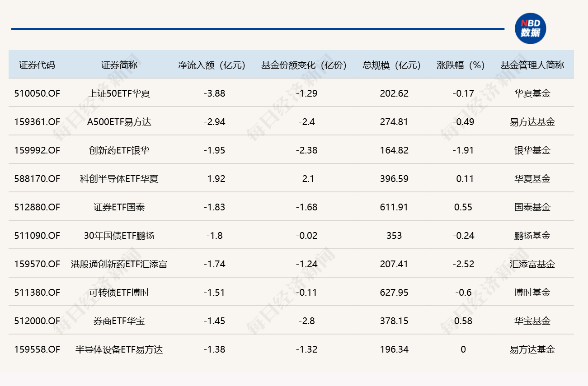The height and width of the screenshot is (386, 588).
Task: Click share change value -2.8
Action: [306, 321]
